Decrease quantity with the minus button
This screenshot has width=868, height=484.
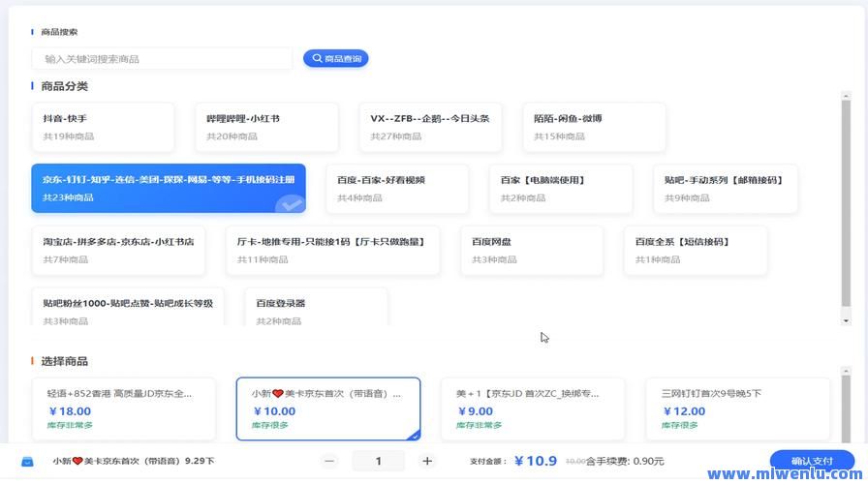coord(329,461)
